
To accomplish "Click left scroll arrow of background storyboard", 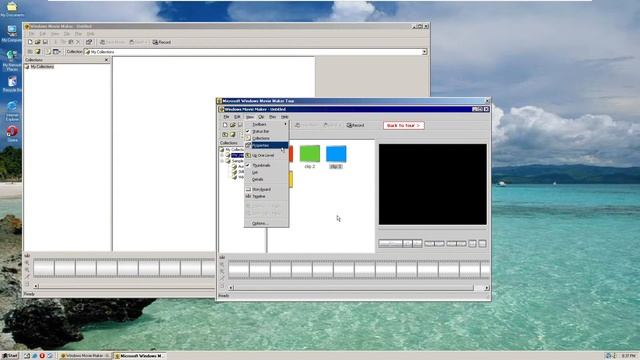I will click(x=36, y=286).
